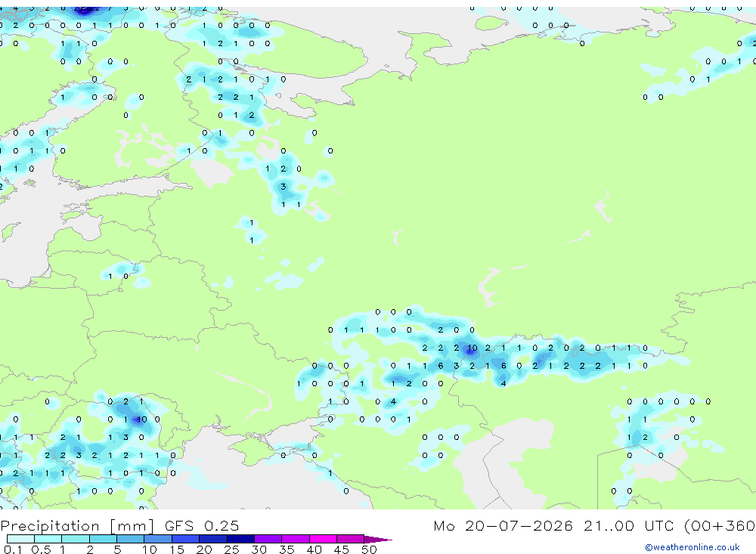Click the legend label '50'
The width and height of the screenshot is (756, 554).
[369, 549]
